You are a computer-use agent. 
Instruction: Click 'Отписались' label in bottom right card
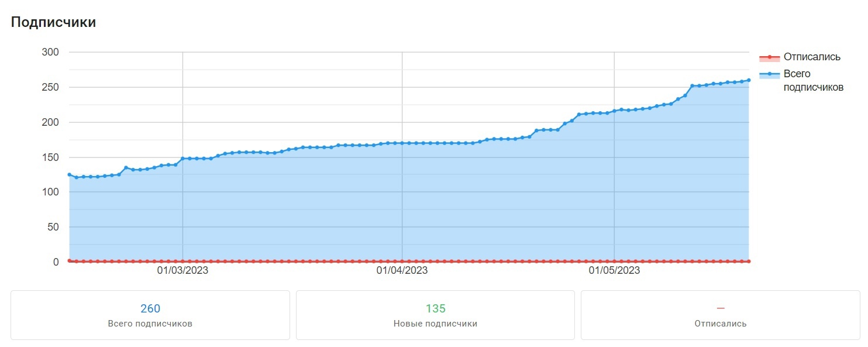[x=721, y=324]
